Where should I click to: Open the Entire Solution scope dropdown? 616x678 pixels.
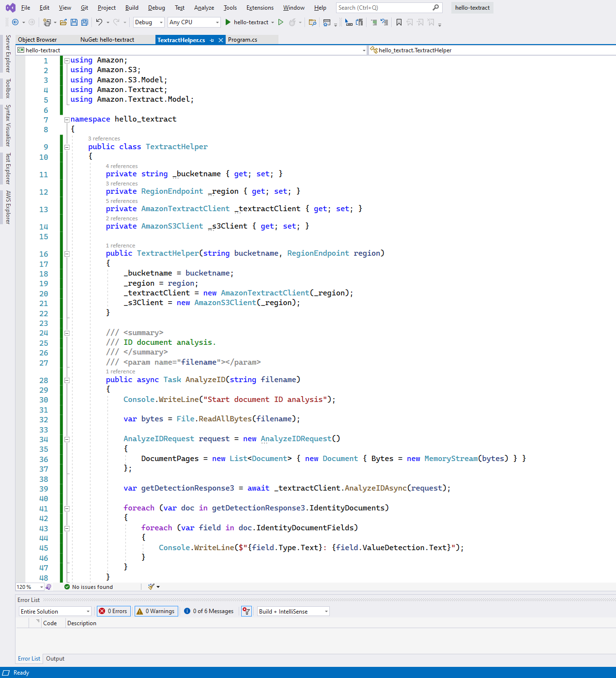pos(55,611)
